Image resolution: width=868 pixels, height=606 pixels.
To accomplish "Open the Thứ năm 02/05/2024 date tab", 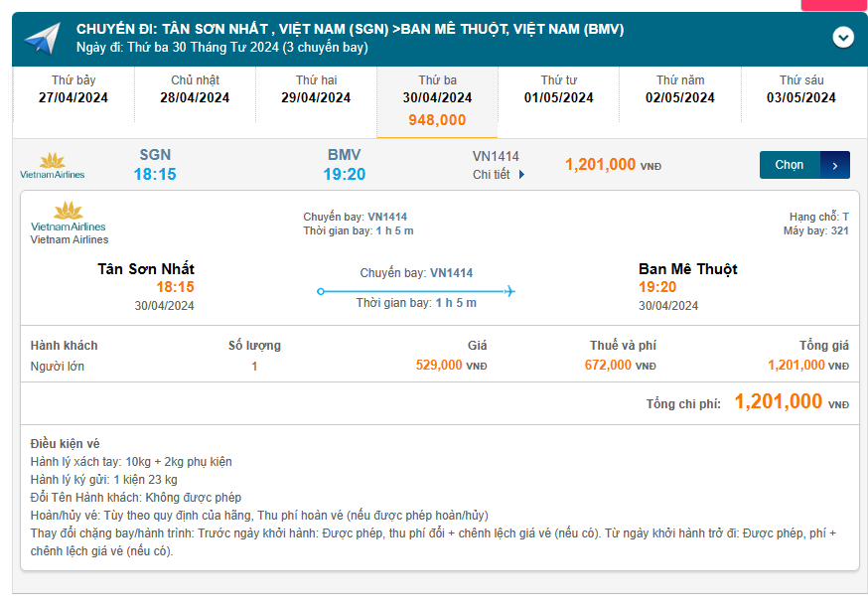I will tap(680, 89).
